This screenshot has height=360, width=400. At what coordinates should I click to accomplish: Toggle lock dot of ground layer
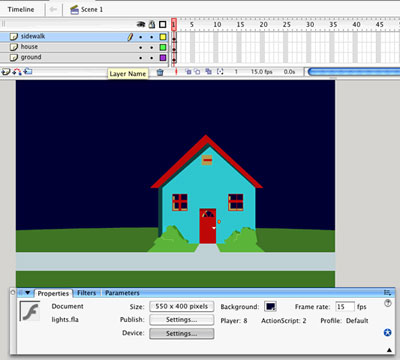pyautogui.click(x=152, y=58)
